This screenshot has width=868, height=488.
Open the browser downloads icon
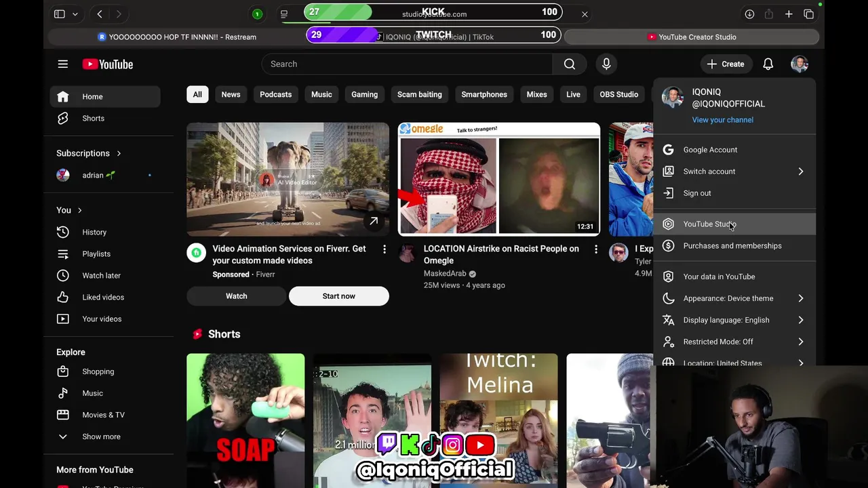point(749,14)
